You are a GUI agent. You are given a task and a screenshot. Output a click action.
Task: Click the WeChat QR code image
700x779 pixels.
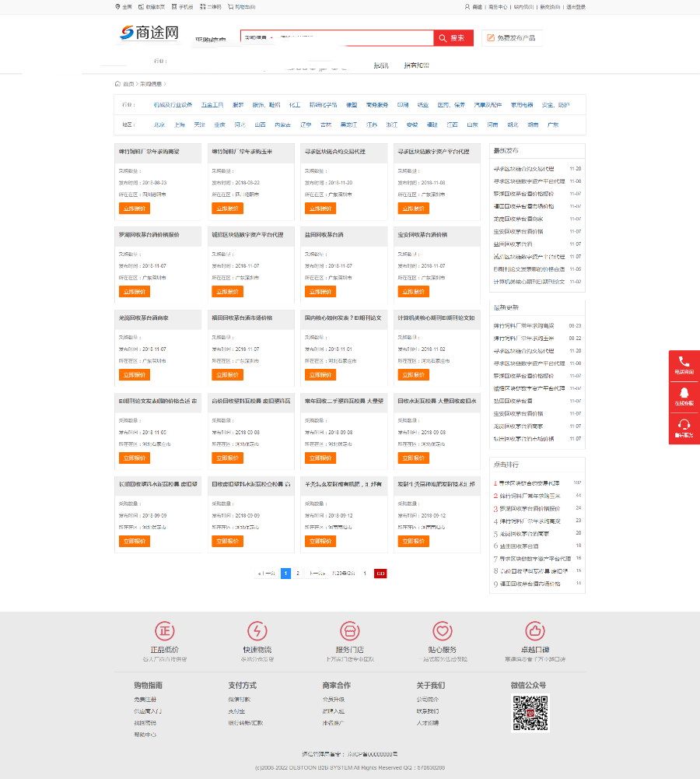coord(530,713)
